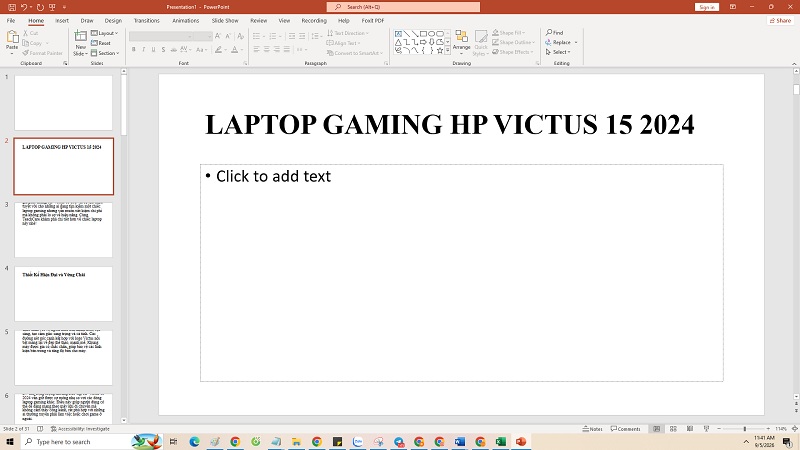The width and height of the screenshot is (800, 450).
Task: Start Slide Show from status bar icon
Action: coord(707,429)
